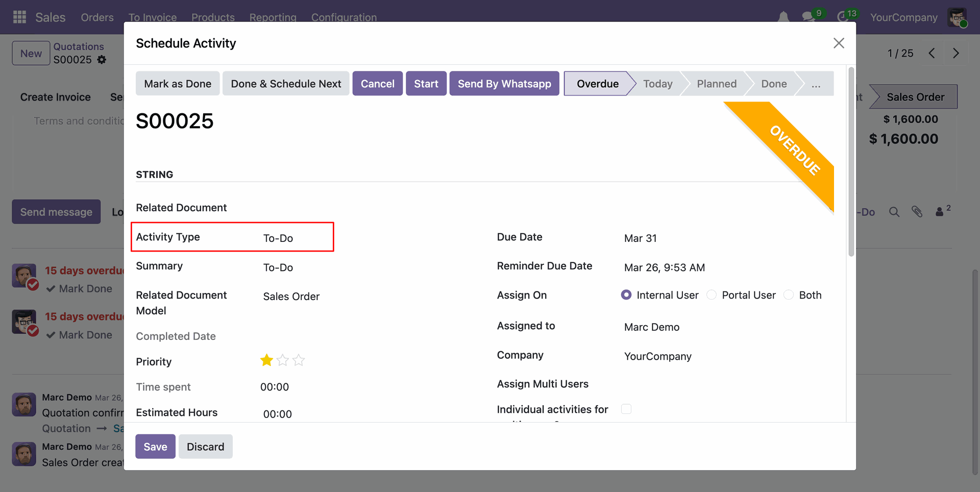Expand the more statuses ellipsis
The width and height of the screenshot is (980, 492).
point(816,84)
